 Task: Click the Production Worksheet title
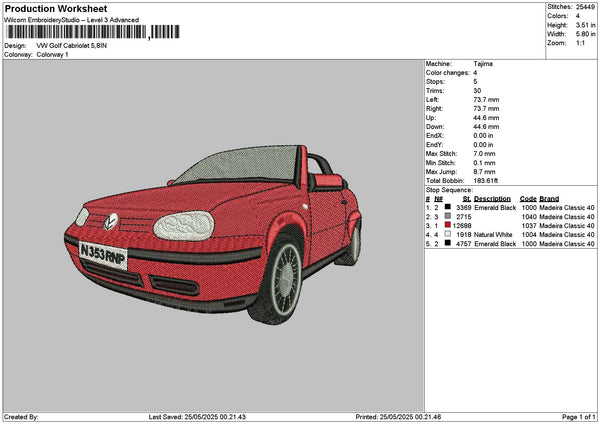tap(56, 8)
